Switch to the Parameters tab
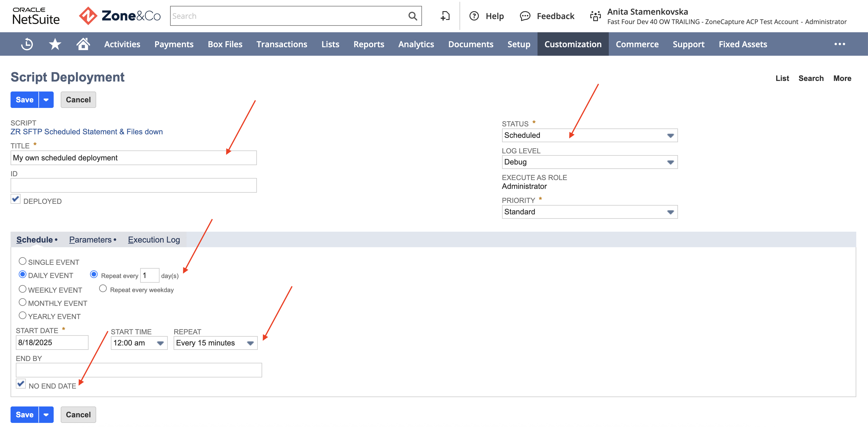 [x=90, y=240]
